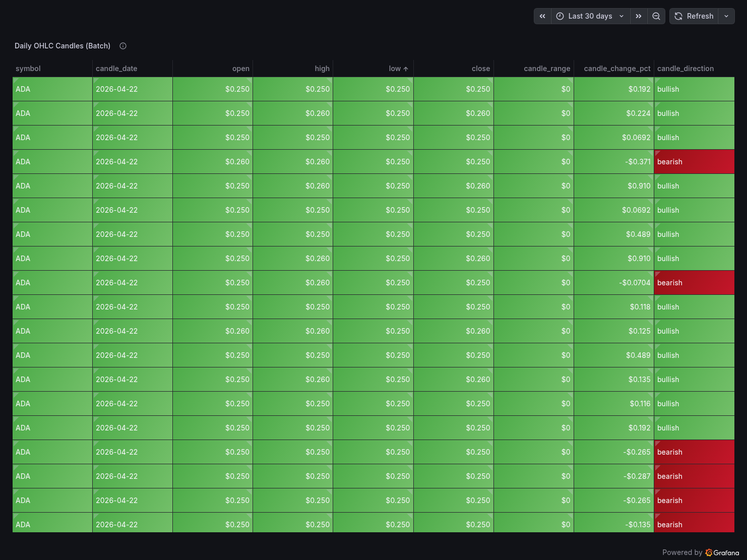Sort by the high column header
Image resolution: width=747 pixels, height=560 pixels.
click(322, 69)
